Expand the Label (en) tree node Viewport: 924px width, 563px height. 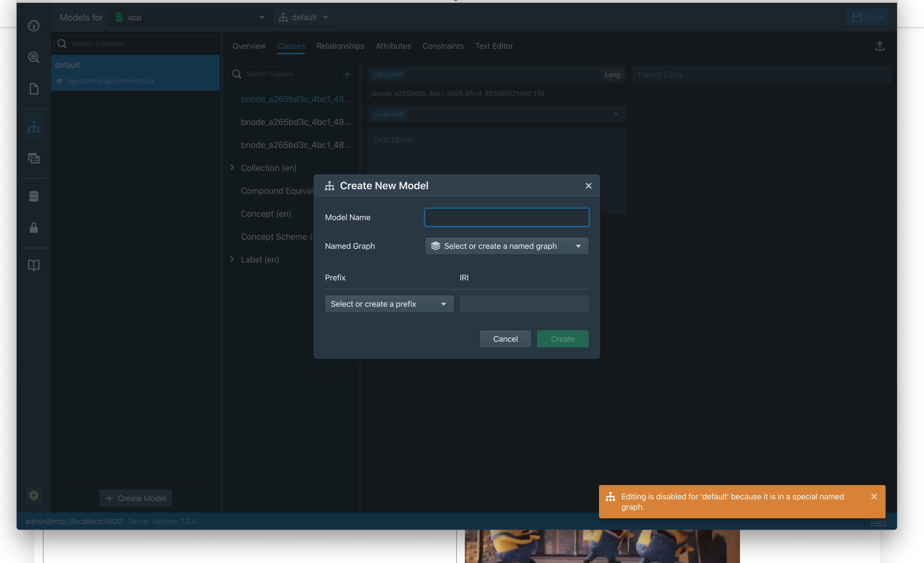(232, 259)
